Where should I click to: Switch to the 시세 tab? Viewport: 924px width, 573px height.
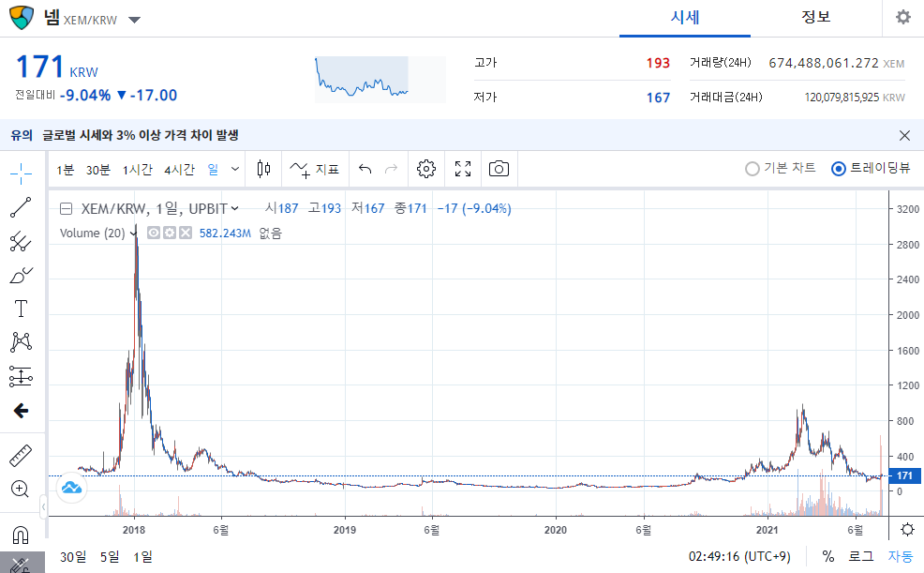point(685,18)
